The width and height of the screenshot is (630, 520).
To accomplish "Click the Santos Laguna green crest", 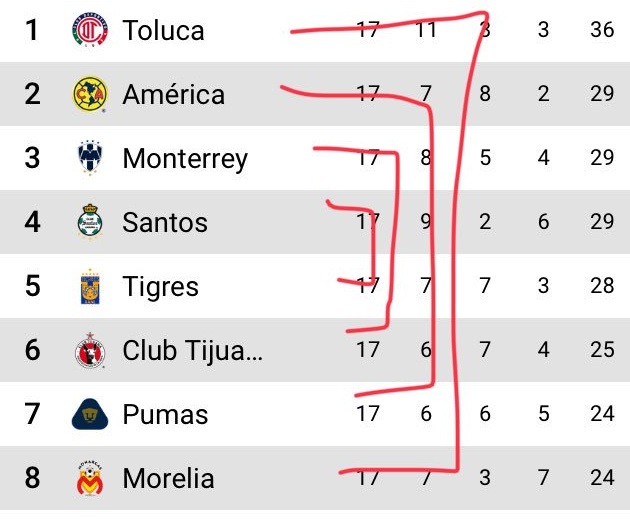I will (89, 222).
